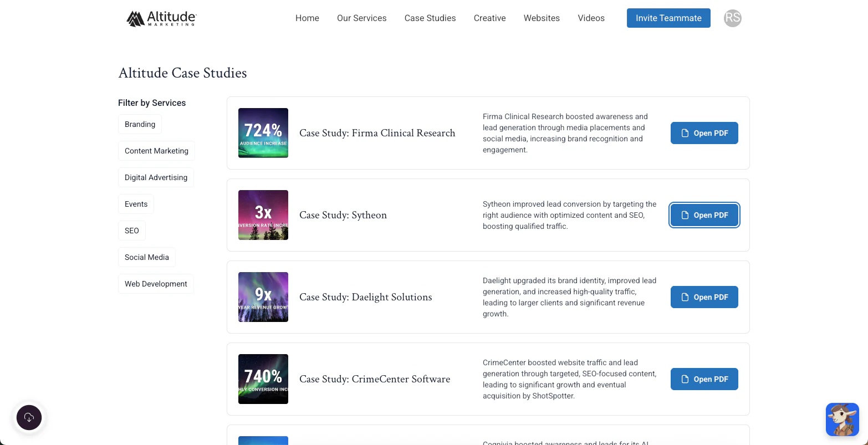The height and width of the screenshot is (445, 868).
Task: Click the Firma Clinical Research description text
Action: [565, 133]
